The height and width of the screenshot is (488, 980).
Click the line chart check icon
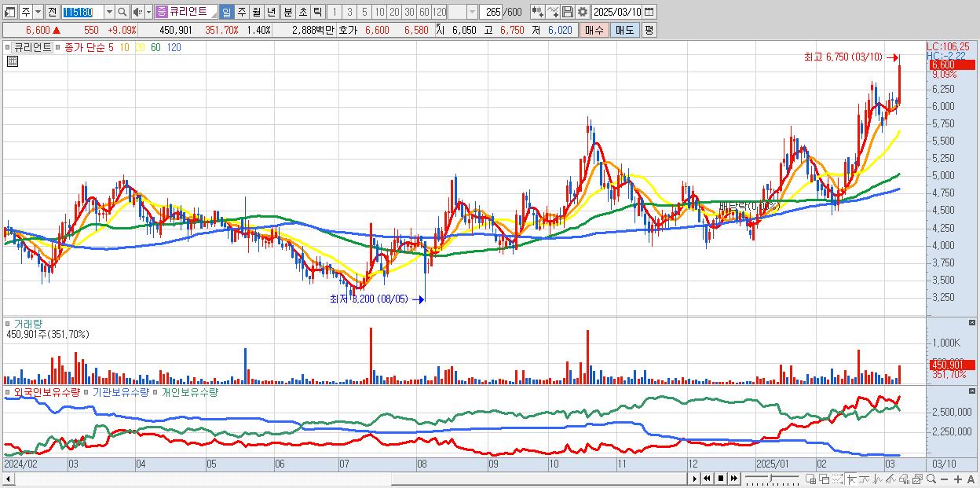coord(553,12)
